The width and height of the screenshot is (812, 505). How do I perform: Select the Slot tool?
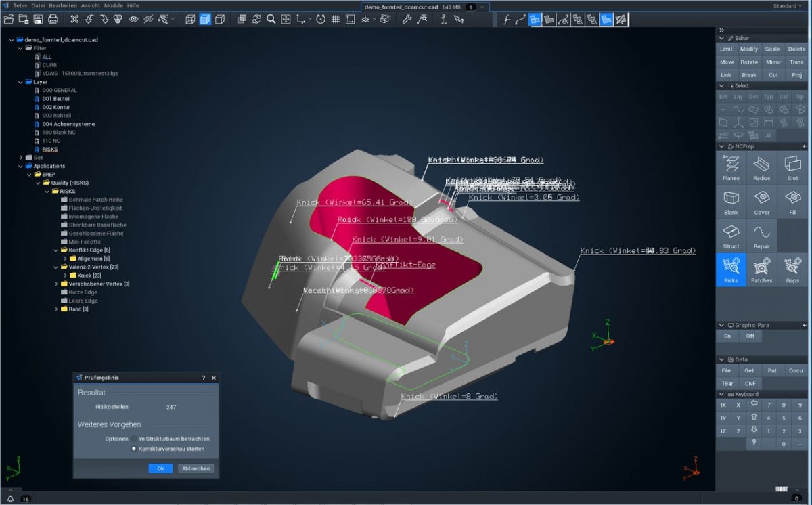[x=792, y=167]
